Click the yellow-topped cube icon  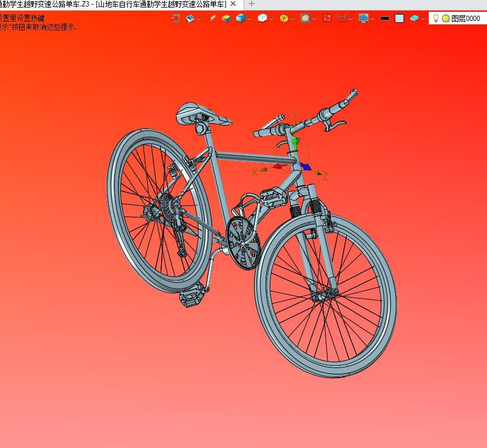[226, 19]
